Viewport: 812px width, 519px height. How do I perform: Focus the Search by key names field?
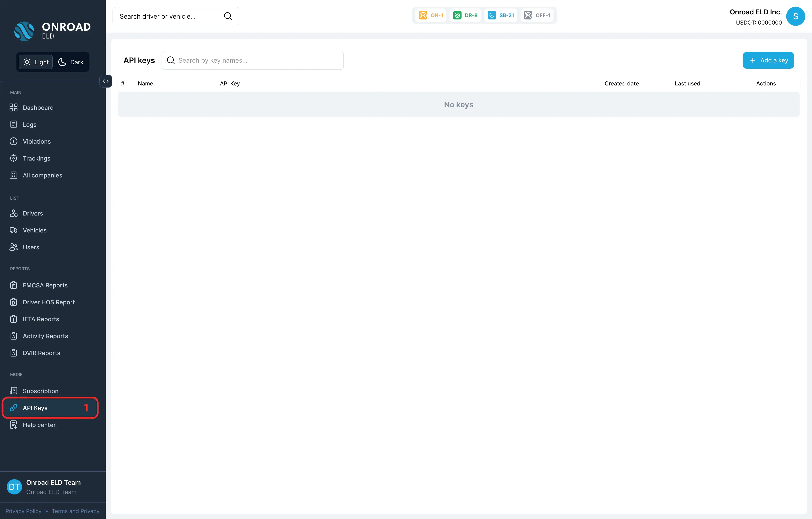pyautogui.click(x=252, y=60)
